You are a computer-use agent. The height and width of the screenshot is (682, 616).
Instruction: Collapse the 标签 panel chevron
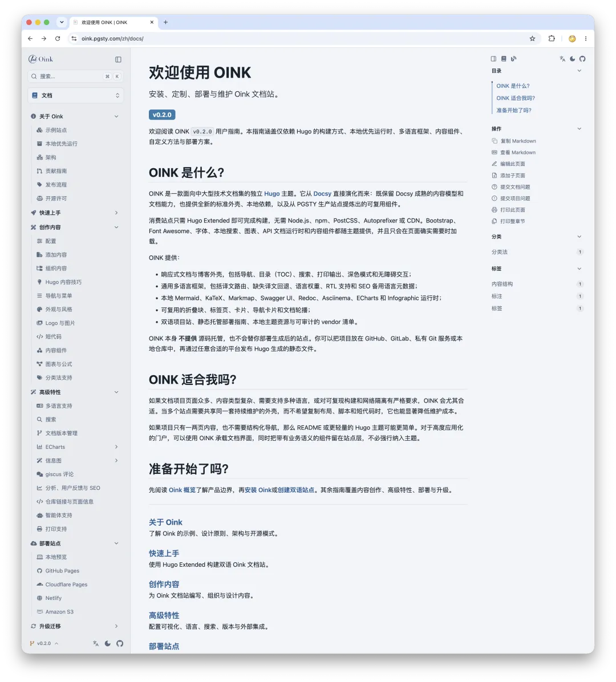[x=579, y=269]
